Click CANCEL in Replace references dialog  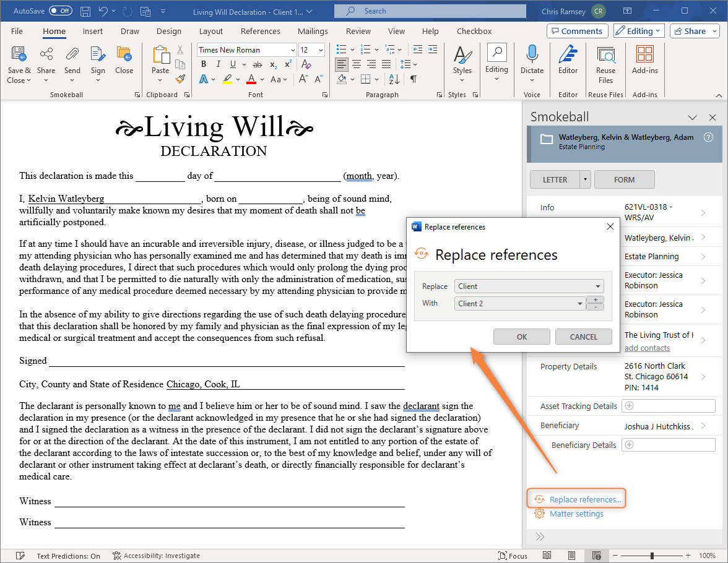coord(584,337)
